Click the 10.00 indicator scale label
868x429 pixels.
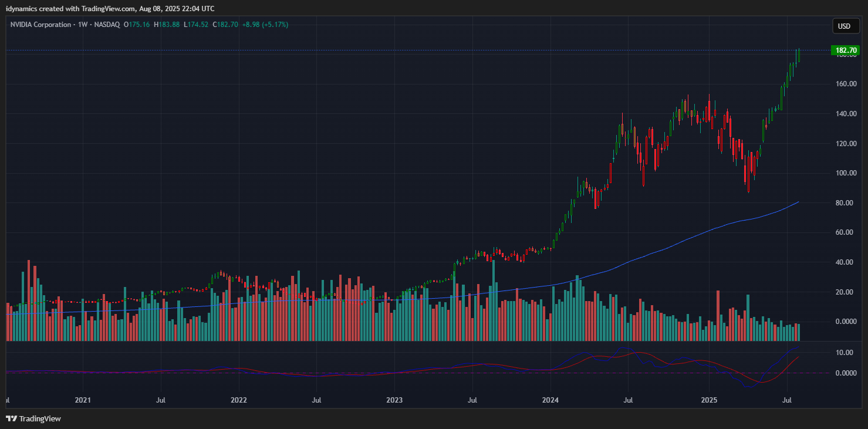pos(845,353)
